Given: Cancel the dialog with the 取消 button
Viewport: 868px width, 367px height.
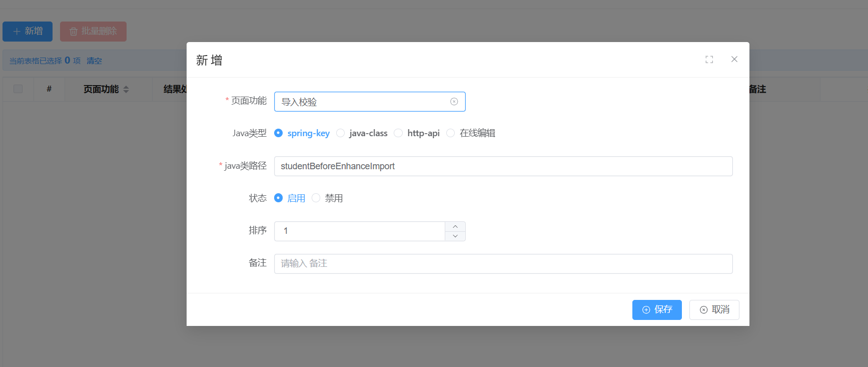Looking at the screenshot, I should 714,310.
